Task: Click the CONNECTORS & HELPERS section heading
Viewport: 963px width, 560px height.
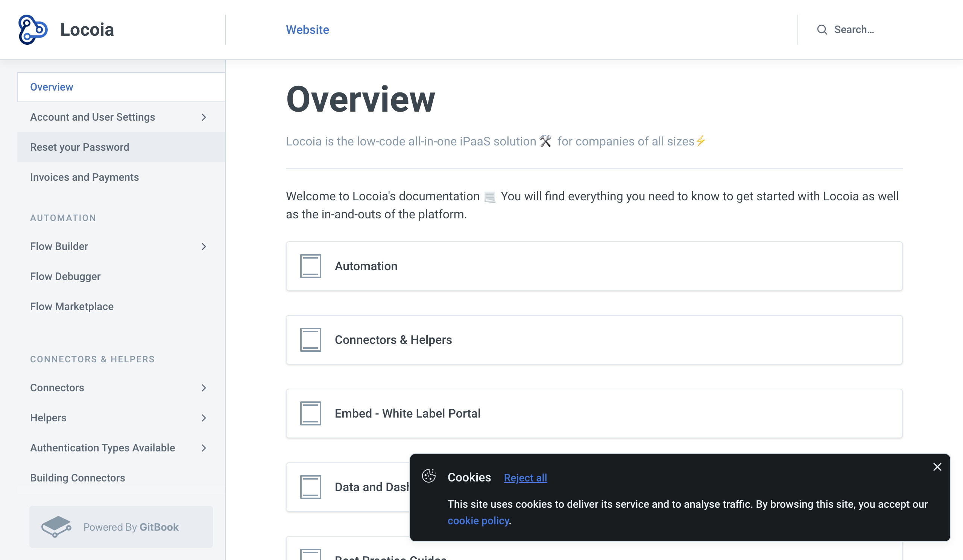Action: 92,359
